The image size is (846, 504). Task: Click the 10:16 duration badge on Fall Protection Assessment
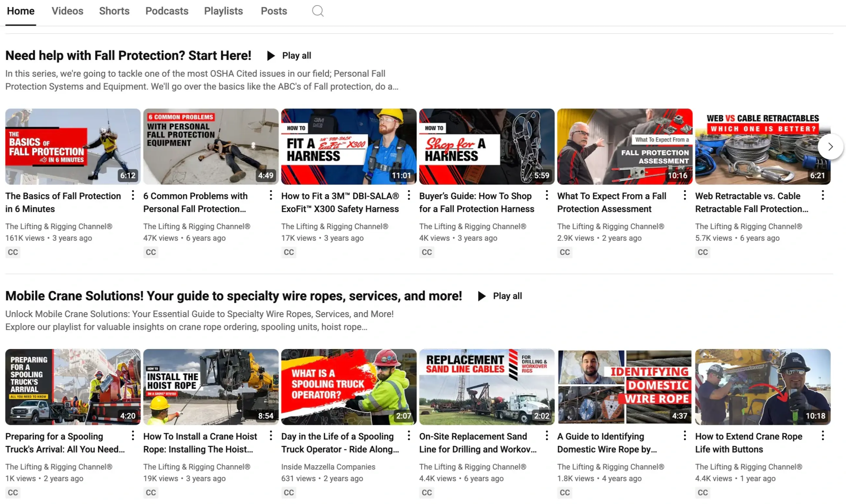point(678,175)
